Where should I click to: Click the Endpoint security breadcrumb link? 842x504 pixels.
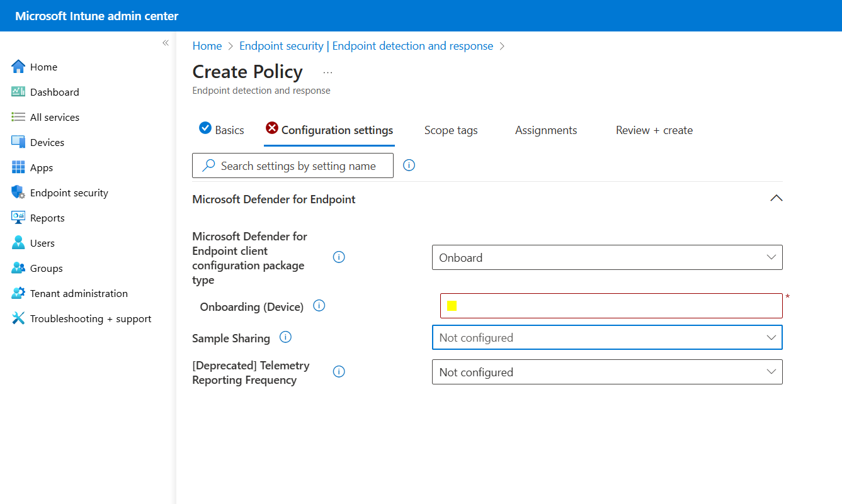367,46
